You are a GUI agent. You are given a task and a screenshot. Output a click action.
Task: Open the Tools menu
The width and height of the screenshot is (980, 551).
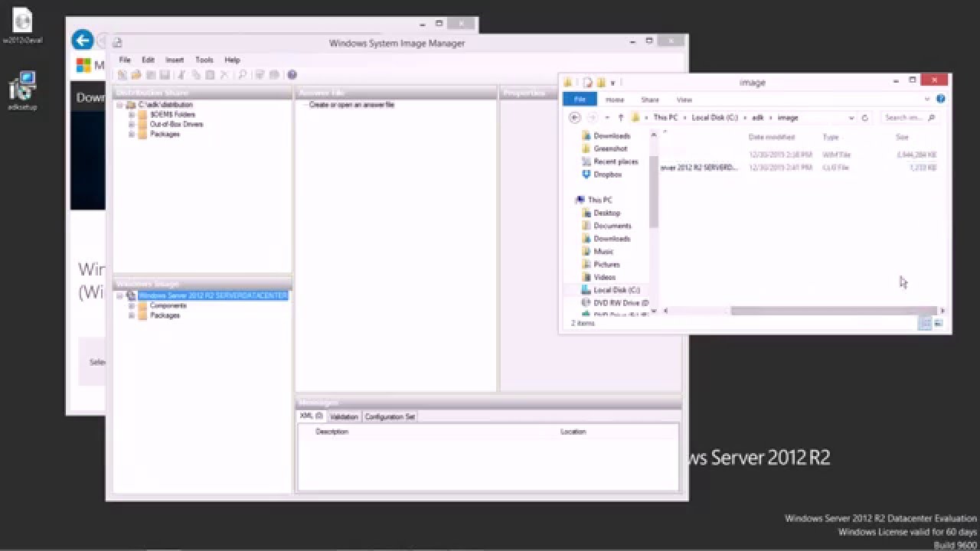(204, 60)
